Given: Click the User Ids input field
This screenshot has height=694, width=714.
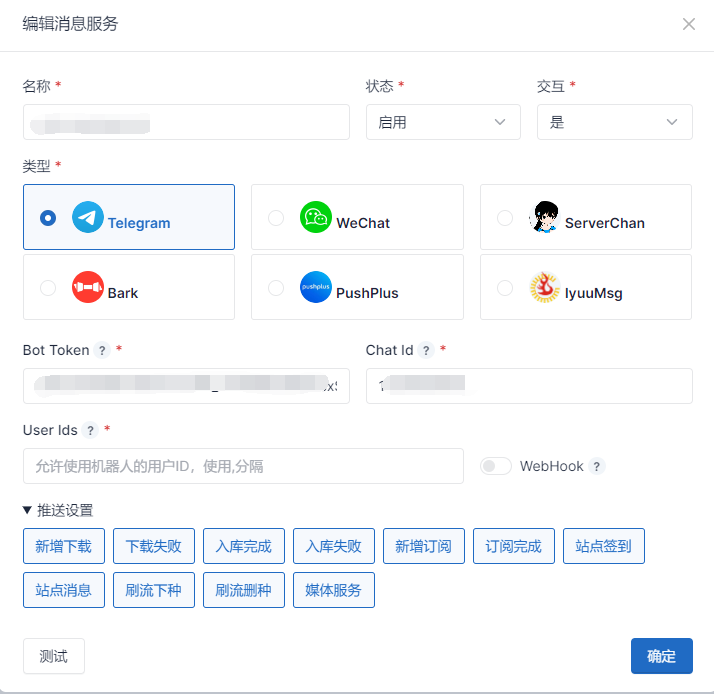Looking at the screenshot, I should [243, 466].
